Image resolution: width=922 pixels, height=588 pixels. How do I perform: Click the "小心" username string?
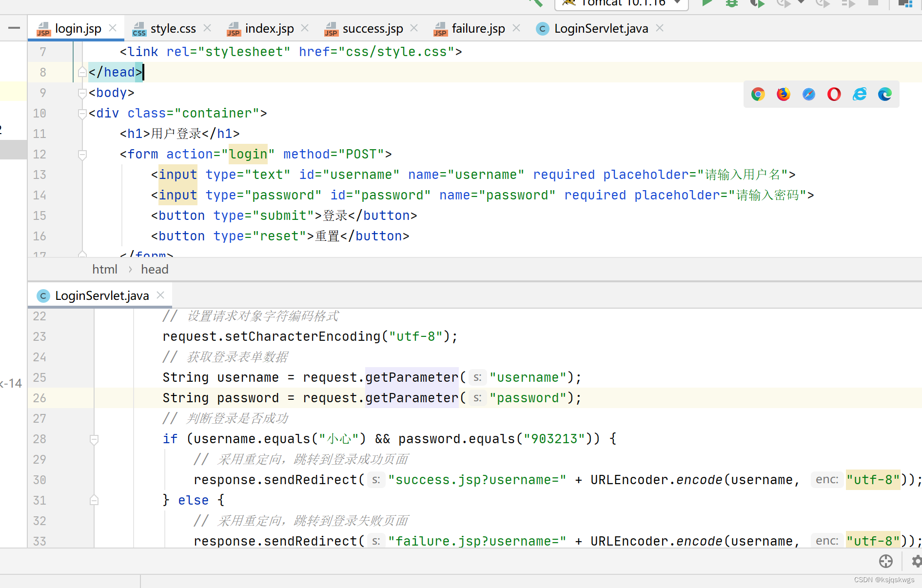(x=339, y=439)
